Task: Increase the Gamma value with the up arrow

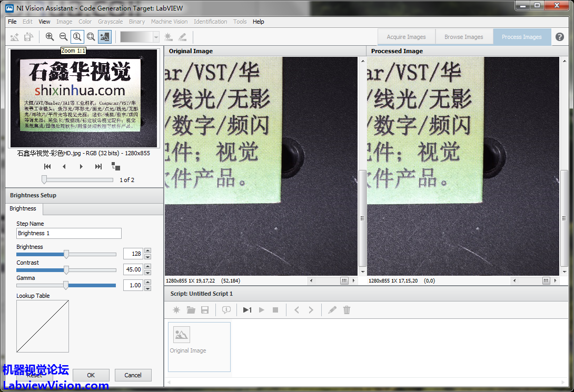Action: coord(147,283)
